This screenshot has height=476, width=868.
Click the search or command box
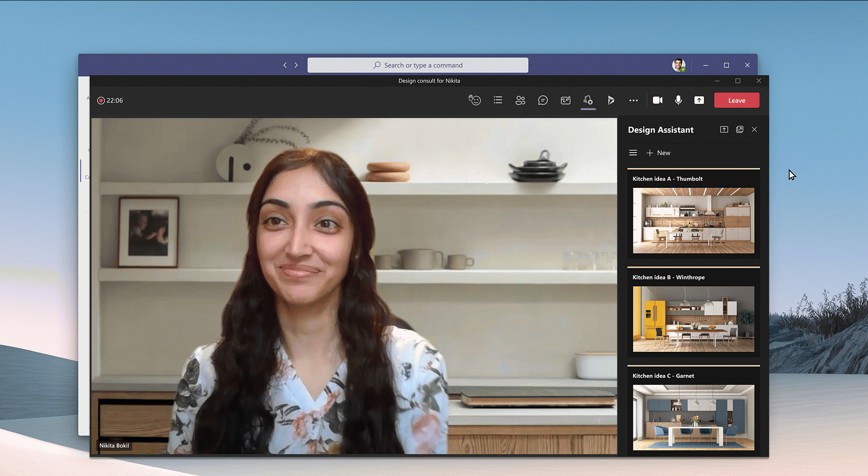click(418, 65)
